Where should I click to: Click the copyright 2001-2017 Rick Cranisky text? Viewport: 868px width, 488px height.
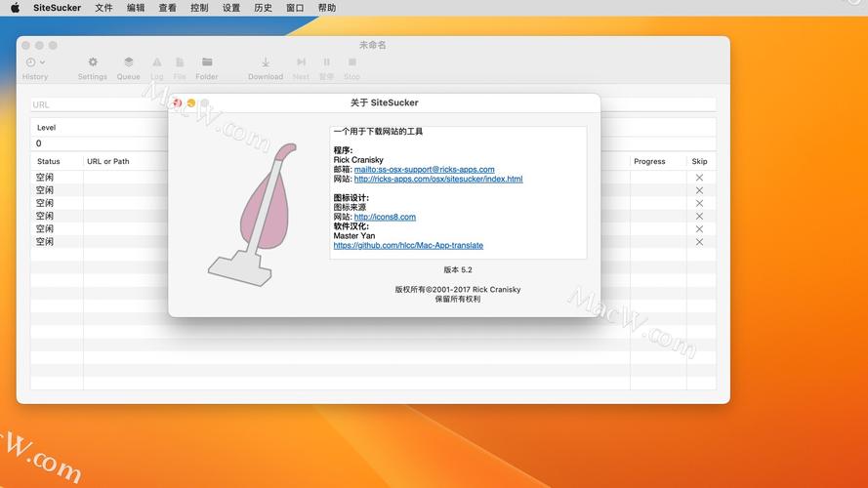458,289
